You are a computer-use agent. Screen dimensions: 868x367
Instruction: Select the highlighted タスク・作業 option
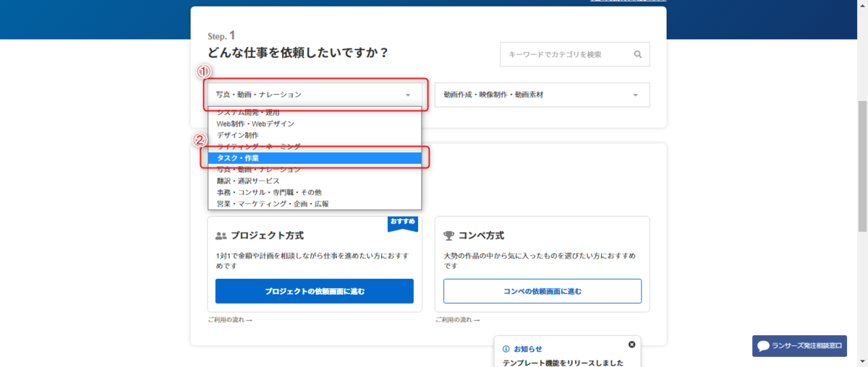pos(315,158)
